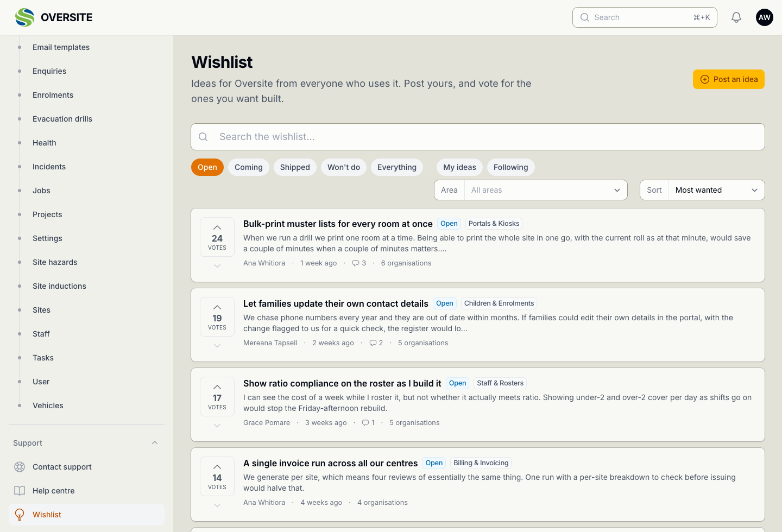Downvote single invoice run idea

217,505
